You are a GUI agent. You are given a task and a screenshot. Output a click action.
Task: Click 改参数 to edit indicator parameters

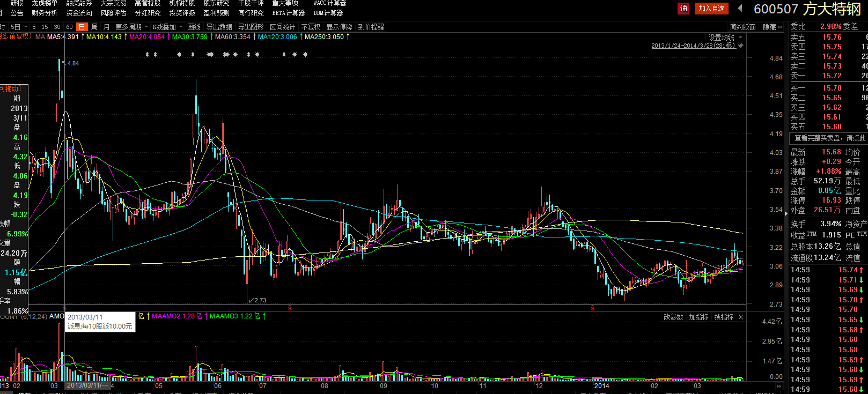[x=673, y=317]
